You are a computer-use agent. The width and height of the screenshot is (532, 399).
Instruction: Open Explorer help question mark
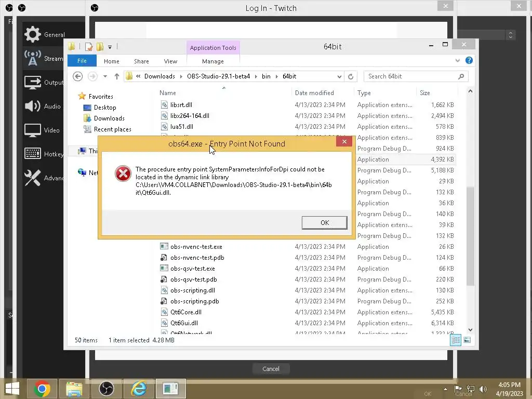tap(469, 60)
